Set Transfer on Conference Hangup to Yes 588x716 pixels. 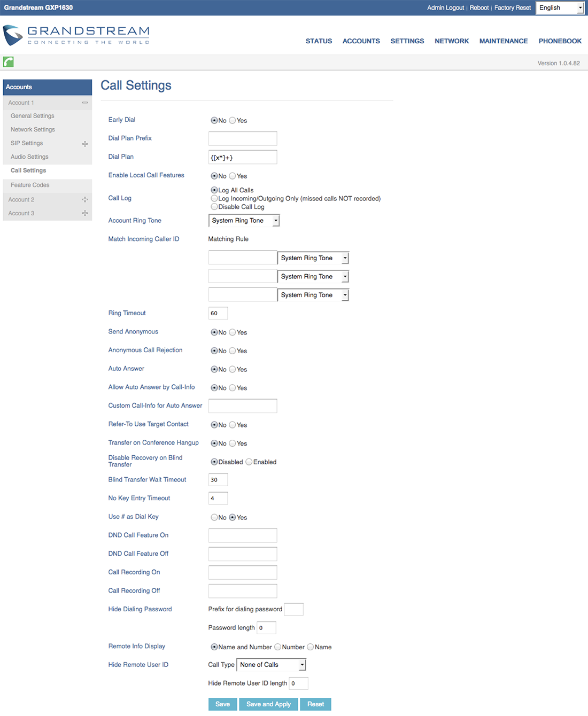coord(233,443)
